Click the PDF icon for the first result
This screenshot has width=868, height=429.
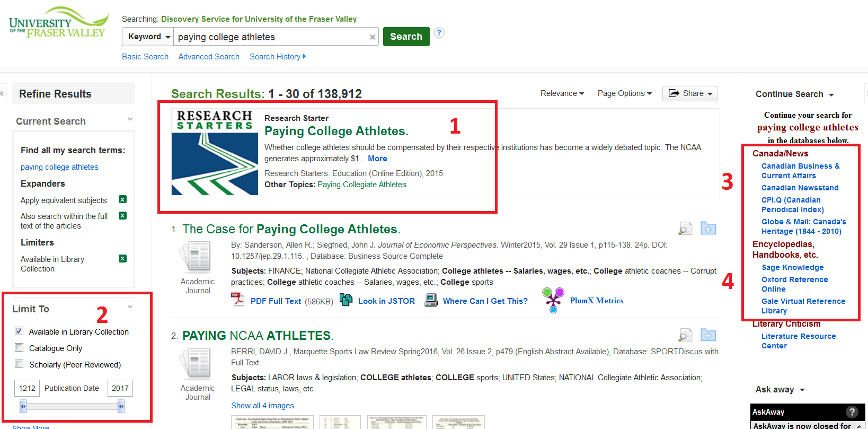[237, 300]
